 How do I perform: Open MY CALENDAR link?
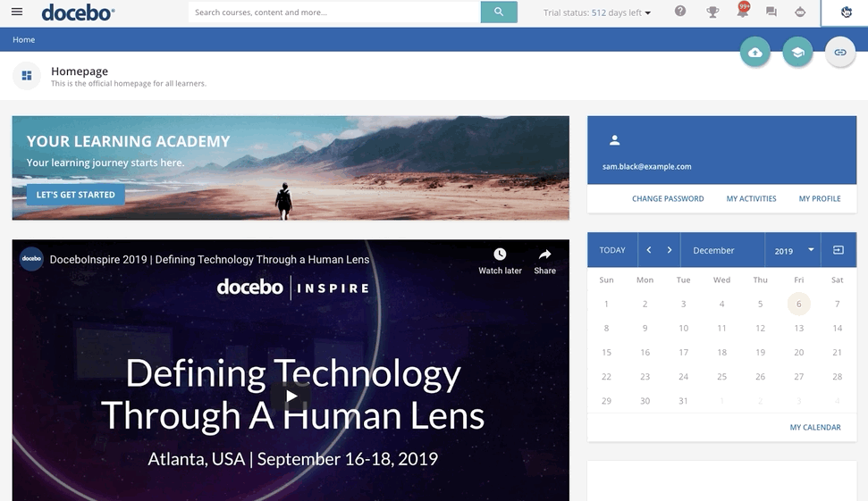(x=815, y=427)
